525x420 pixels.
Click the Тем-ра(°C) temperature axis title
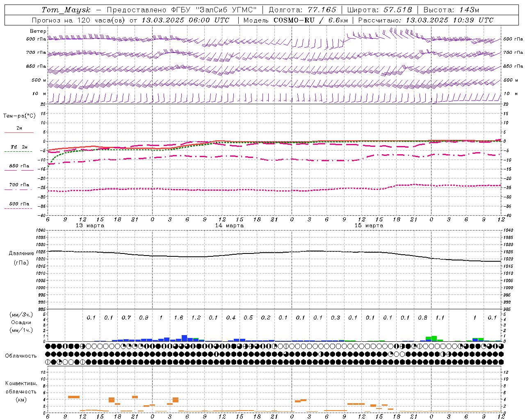click(19, 116)
